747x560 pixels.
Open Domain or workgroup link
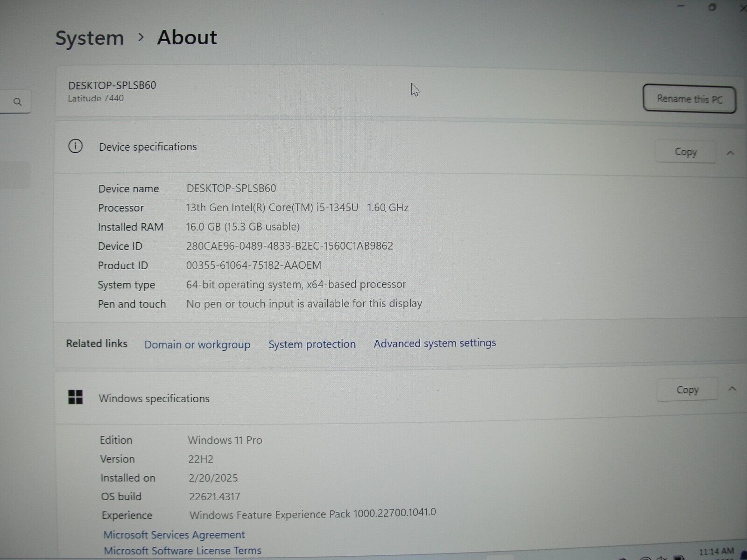click(197, 344)
